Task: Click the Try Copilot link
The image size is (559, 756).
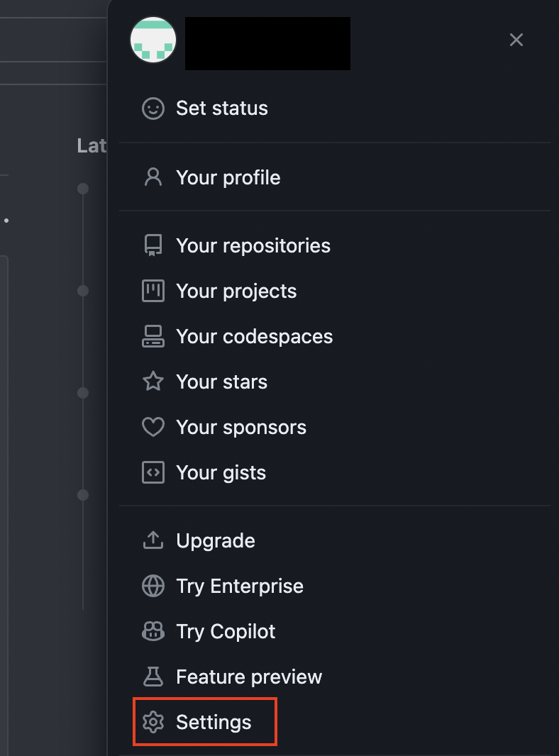Action: (x=226, y=630)
